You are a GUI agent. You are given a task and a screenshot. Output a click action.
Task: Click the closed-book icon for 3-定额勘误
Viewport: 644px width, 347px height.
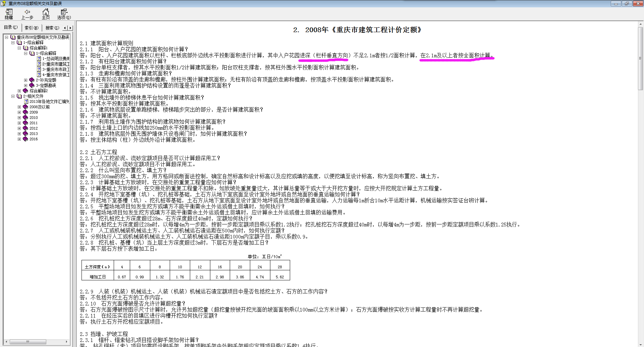coord(32,85)
